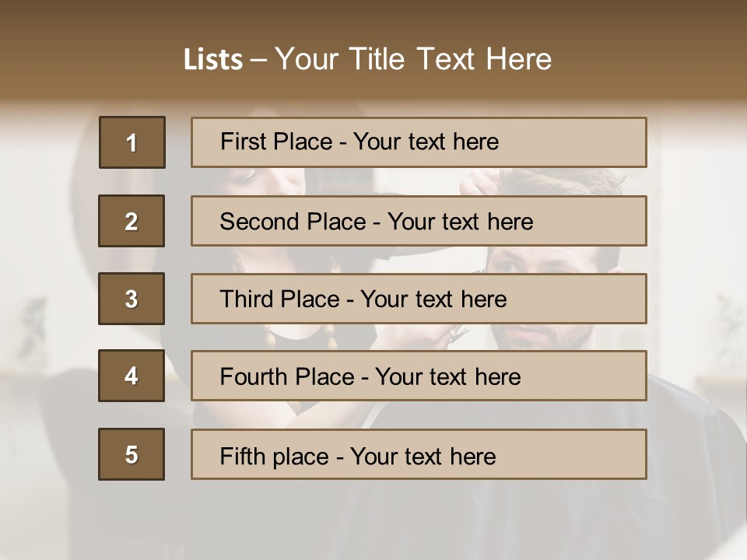Click the word 'Fifth' in the list
This screenshot has width=747, height=560.
244,456
